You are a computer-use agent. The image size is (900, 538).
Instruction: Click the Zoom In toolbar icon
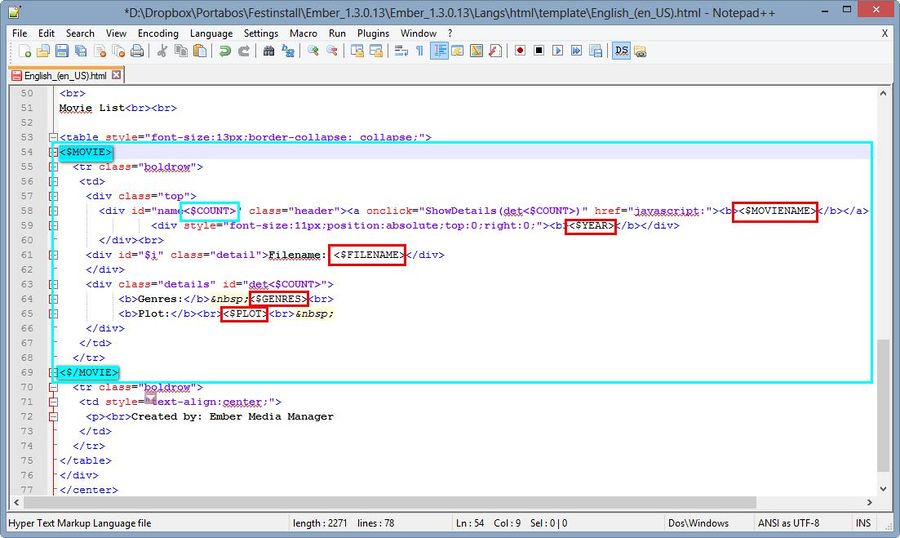pyautogui.click(x=313, y=51)
